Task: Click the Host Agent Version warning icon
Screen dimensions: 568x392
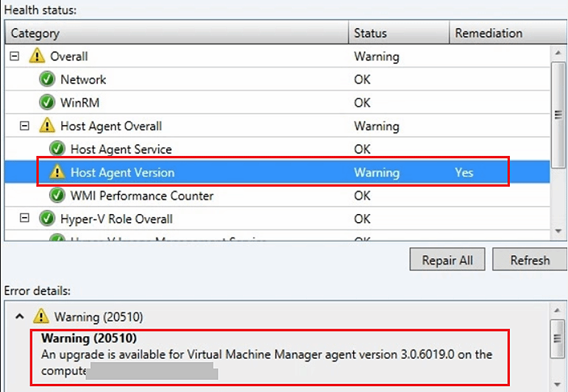Action: point(57,173)
